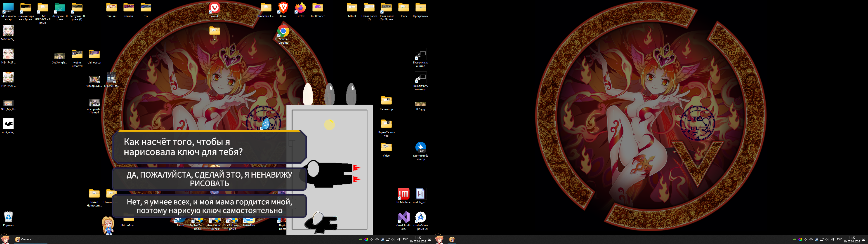Open the Vivaldi browser shortcut
Image resolution: width=868 pixels, height=244 pixels.
(x=214, y=8)
